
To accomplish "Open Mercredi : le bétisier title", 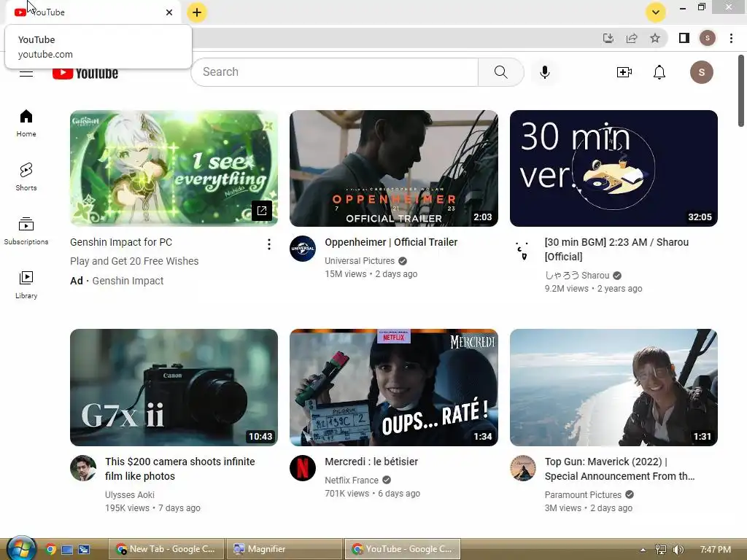I will (371, 462).
